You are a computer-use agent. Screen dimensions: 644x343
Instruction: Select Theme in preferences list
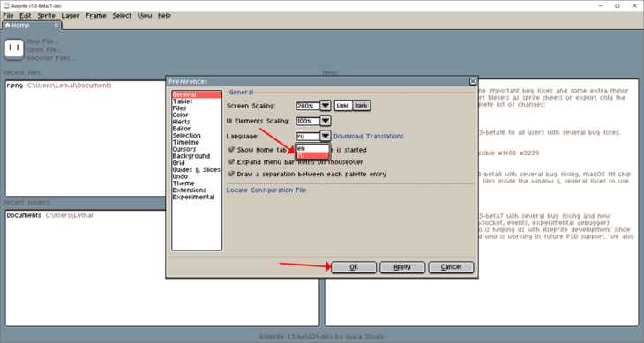pos(197,183)
